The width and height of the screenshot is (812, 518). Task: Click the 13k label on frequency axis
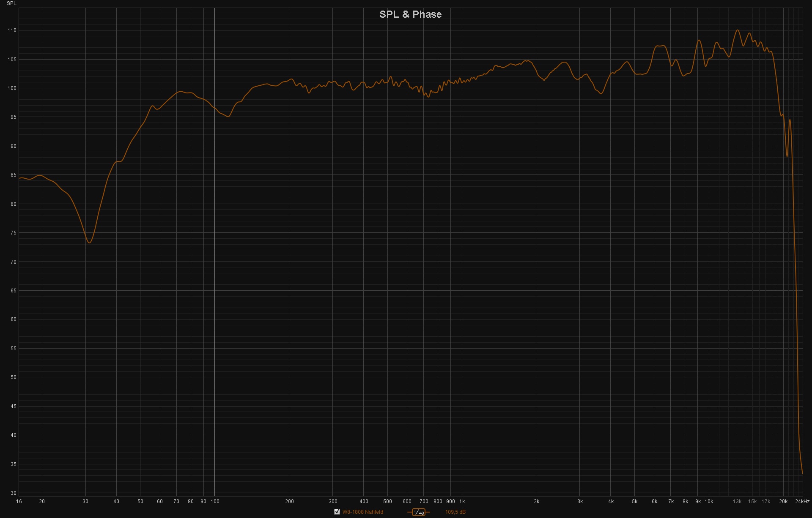(737, 502)
